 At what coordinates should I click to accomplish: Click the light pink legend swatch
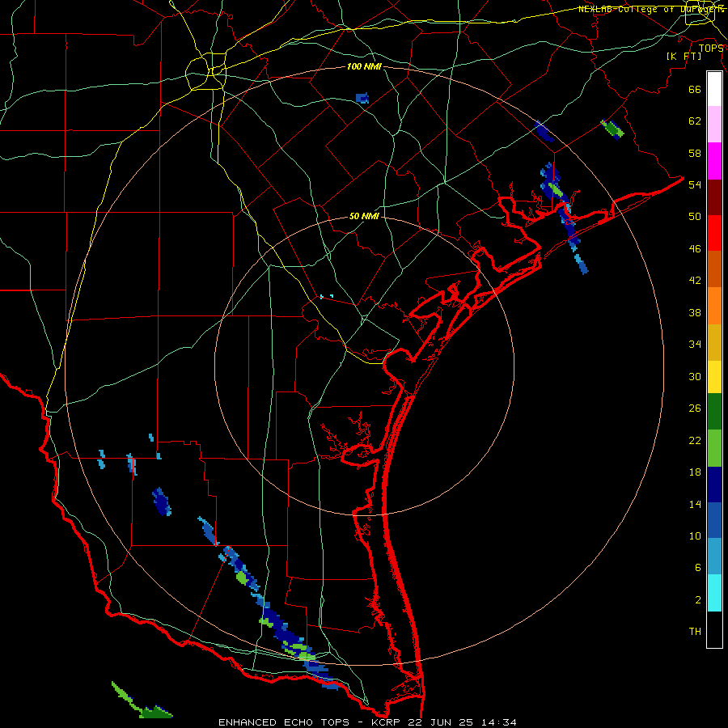(x=714, y=124)
